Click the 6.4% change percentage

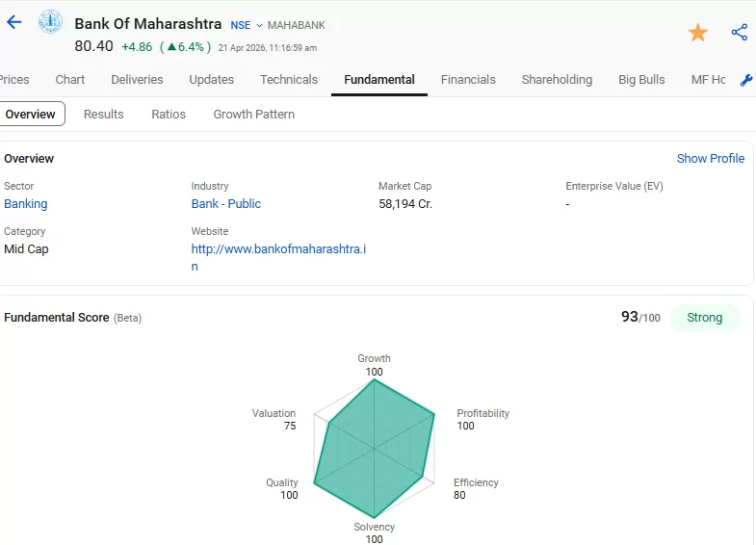[185, 47]
